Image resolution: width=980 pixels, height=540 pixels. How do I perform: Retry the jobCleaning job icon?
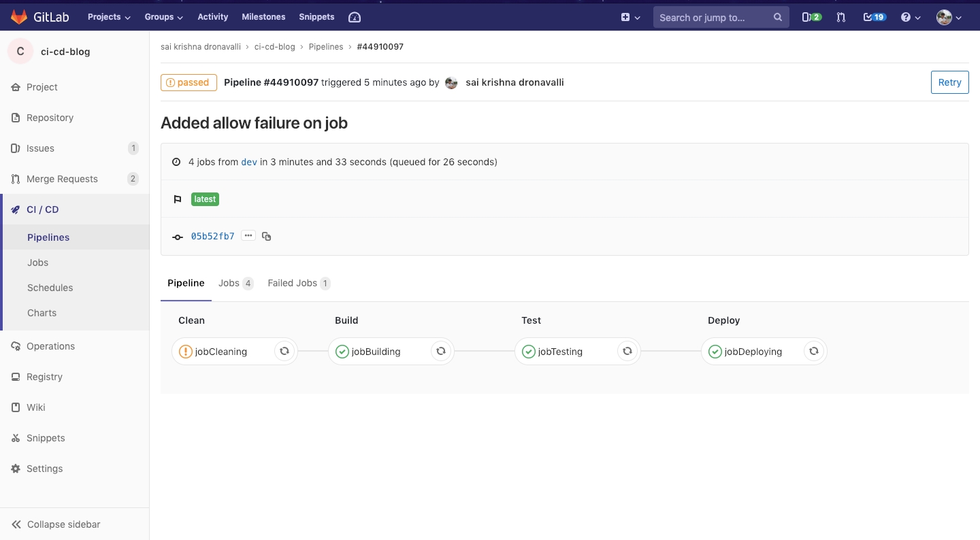(x=284, y=351)
